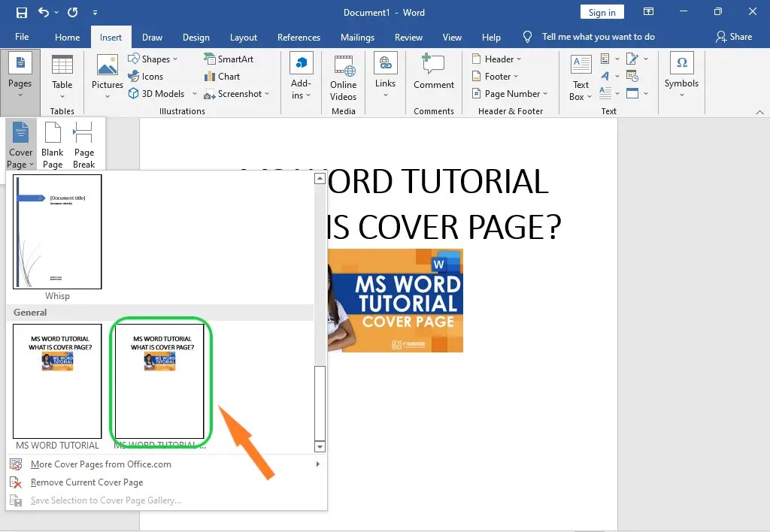Viewport: 770px width, 532px height.
Task: Open the Pictures insertion tool
Action: click(x=106, y=75)
